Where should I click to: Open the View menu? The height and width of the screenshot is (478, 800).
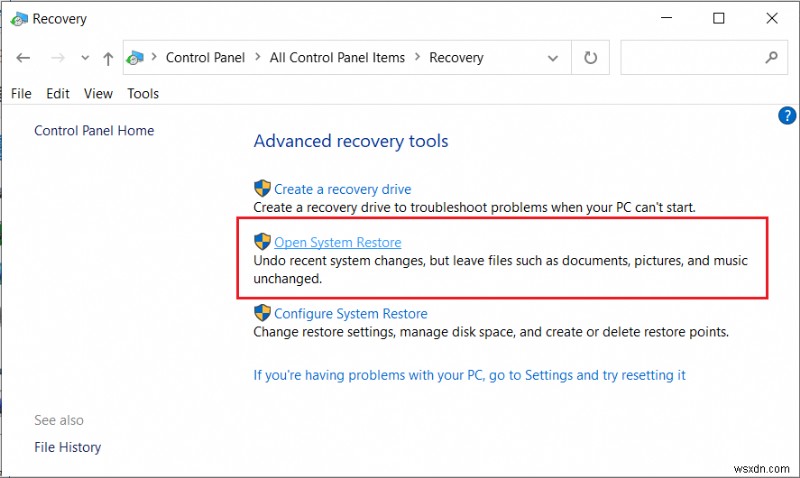(x=98, y=94)
